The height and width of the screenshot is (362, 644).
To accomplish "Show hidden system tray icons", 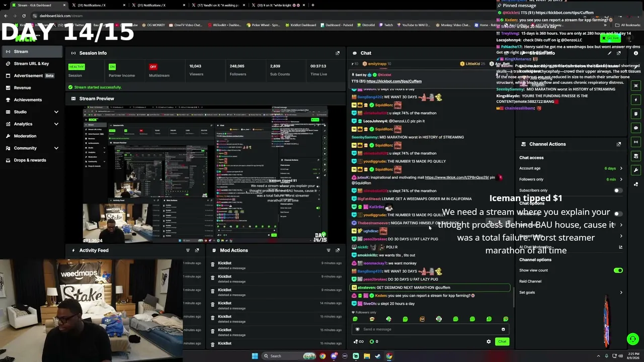I will pos(599,356).
